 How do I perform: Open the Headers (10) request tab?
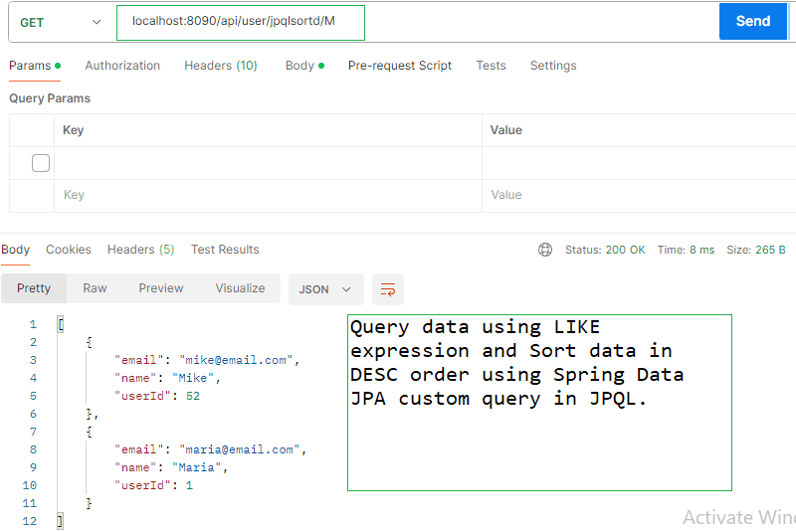(220, 66)
